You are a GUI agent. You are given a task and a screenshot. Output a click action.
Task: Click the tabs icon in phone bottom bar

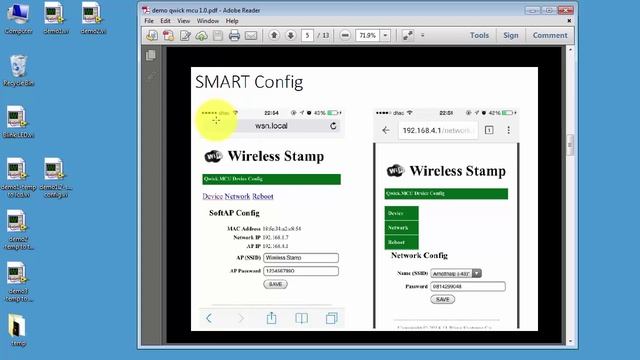331,318
